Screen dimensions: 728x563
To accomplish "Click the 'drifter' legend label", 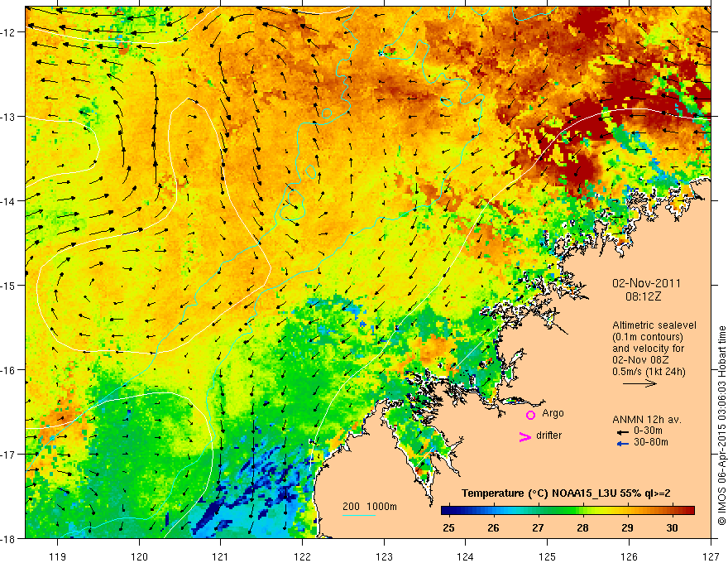I will 548,435.
